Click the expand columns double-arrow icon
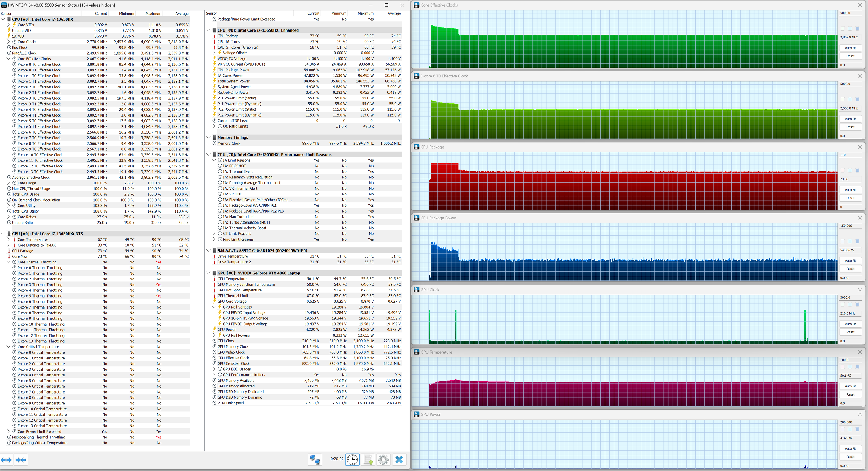 click(6, 460)
